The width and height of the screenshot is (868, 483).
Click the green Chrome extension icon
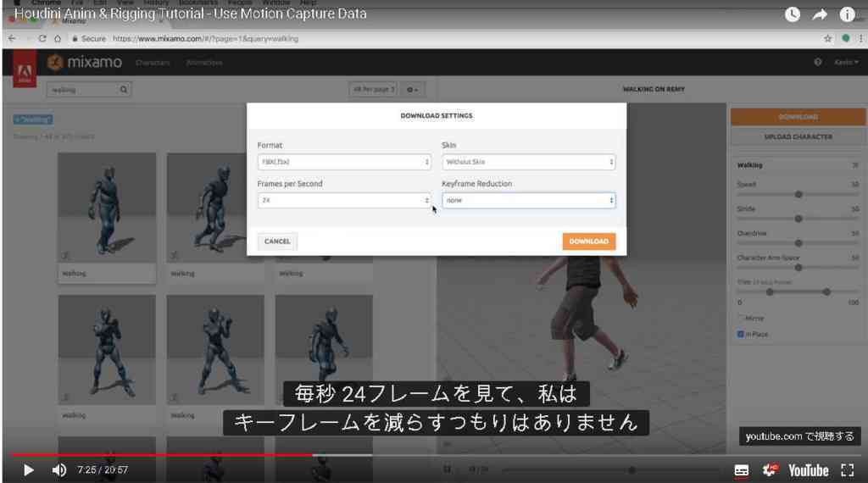845,39
